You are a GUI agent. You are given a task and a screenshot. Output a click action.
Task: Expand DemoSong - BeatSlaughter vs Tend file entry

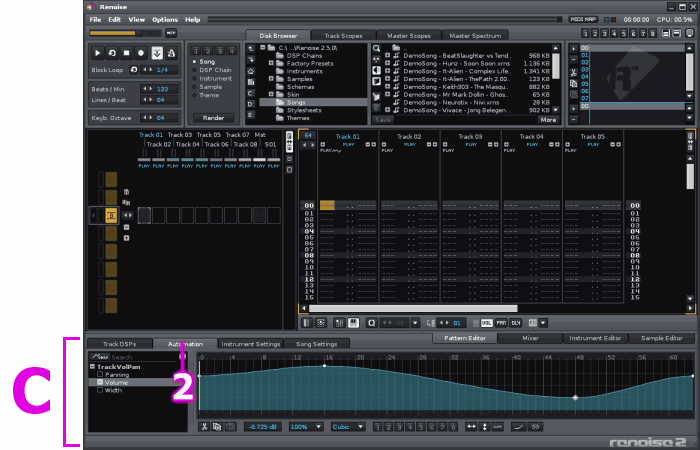(388, 56)
